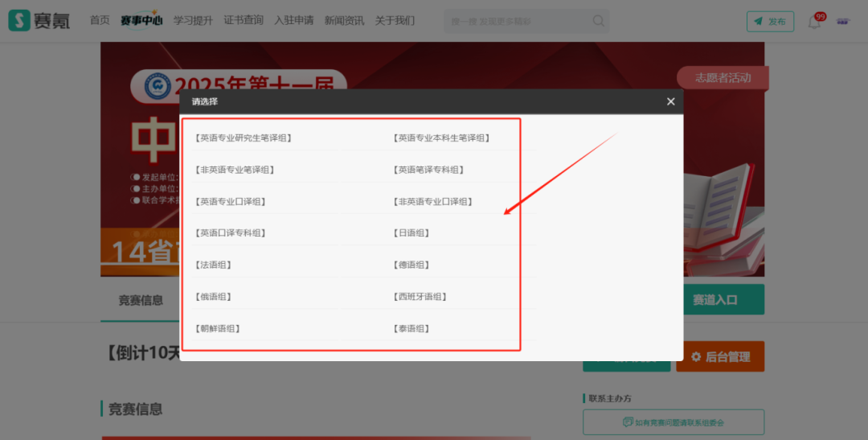Close the 请选择 dialog
Image resolution: width=868 pixels, height=440 pixels.
coord(670,101)
